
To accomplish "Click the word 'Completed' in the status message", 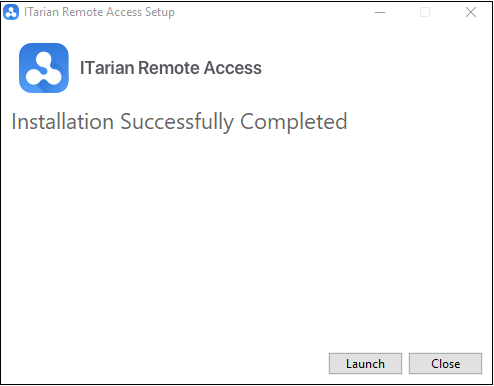I will click(x=294, y=122).
